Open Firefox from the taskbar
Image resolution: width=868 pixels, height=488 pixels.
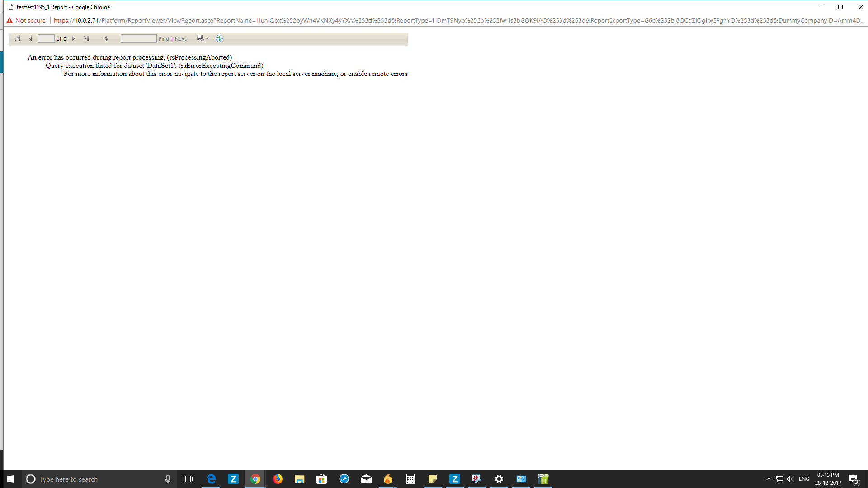278,479
